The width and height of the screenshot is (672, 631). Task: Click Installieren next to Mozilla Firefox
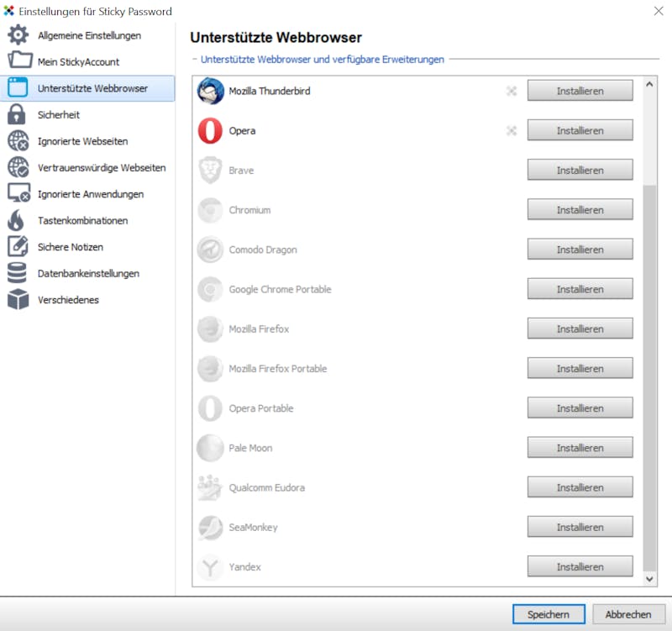point(580,329)
